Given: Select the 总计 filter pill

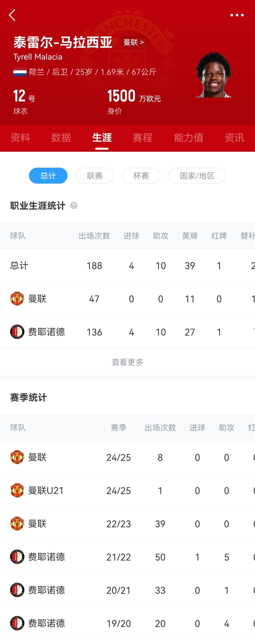Looking at the screenshot, I should 48,175.
